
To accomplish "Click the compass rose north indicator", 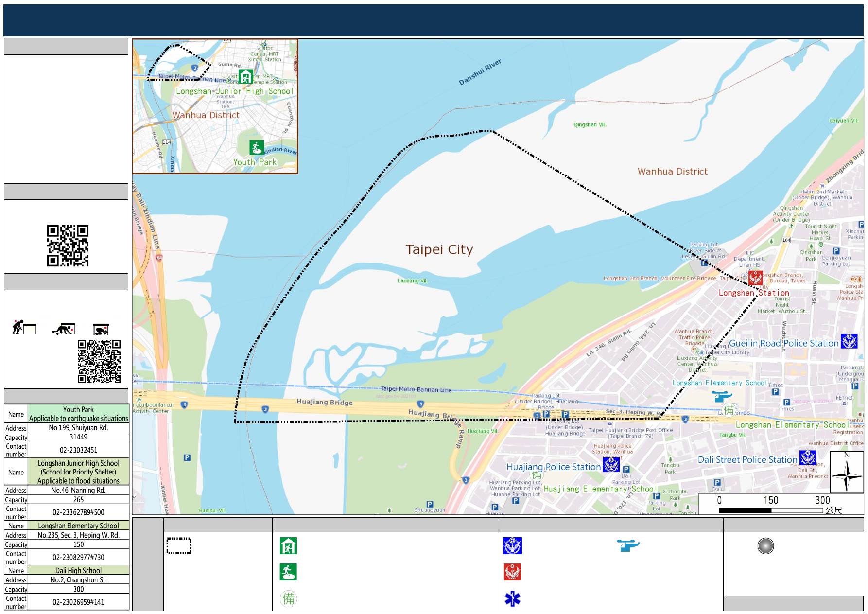I will 847,472.
